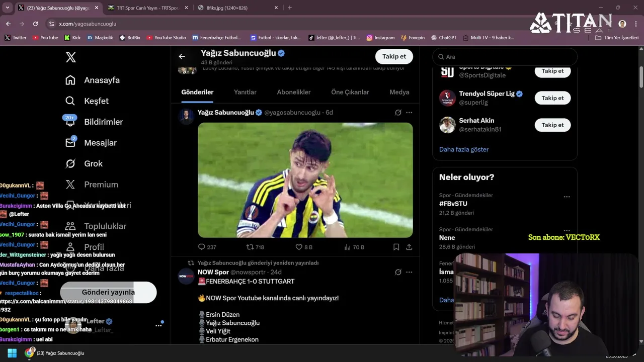Viewport: 644px width, 362px height.
Task: Switch to Öne Çıkanlar tab
Action: tap(350, 92)
